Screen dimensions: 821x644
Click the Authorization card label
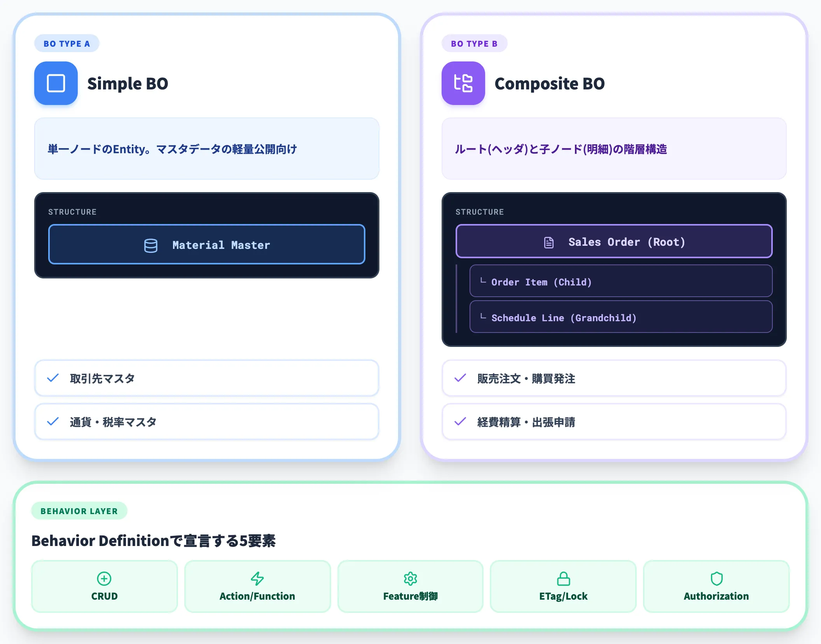coord(716,596)
